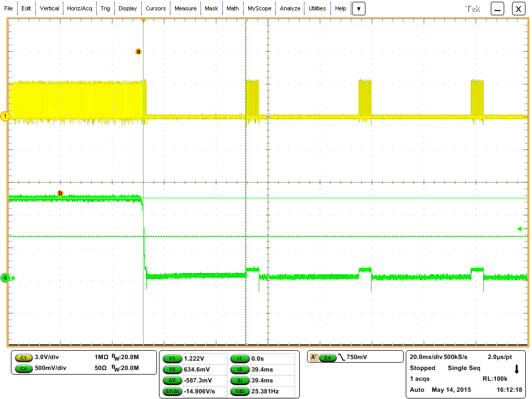Open the Cursors menu

pos(155,8)
